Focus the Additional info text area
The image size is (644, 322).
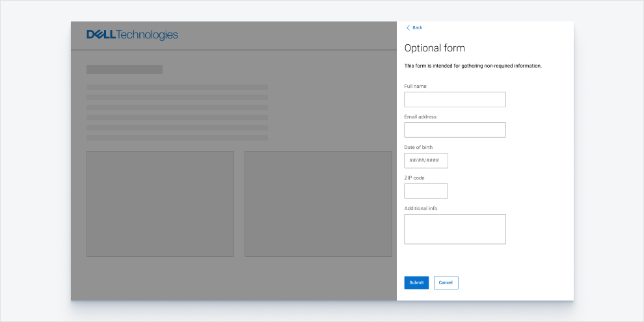[455, 229]
